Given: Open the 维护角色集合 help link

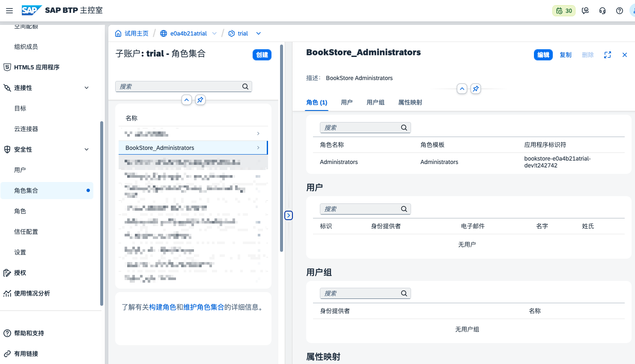Looking at the screenshot, I should click(204, 307).
